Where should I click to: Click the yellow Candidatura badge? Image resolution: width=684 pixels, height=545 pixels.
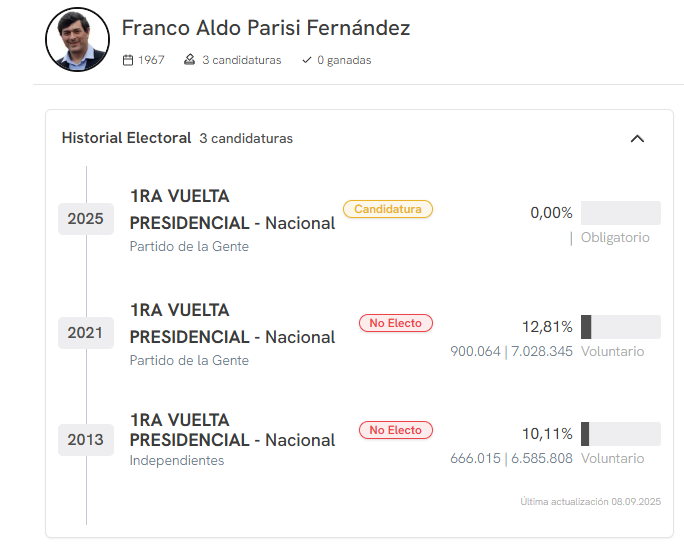coord(388,209)
